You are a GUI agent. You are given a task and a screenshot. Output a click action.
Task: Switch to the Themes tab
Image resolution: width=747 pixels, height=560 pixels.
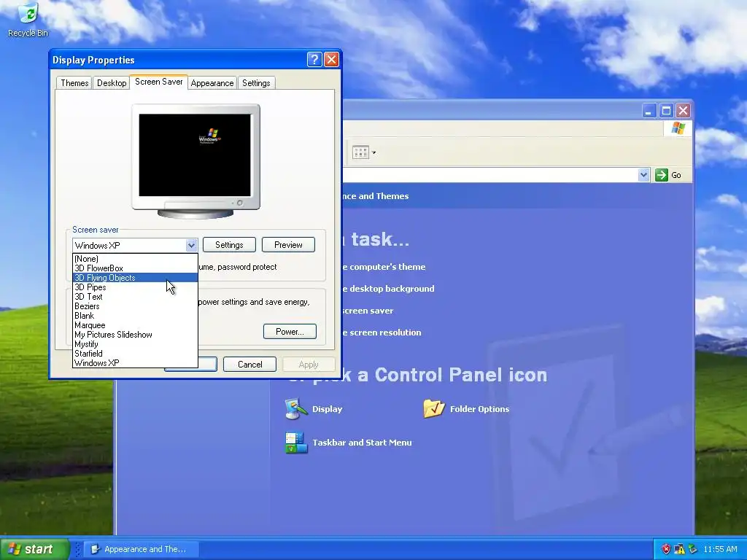tap(74, 83)
